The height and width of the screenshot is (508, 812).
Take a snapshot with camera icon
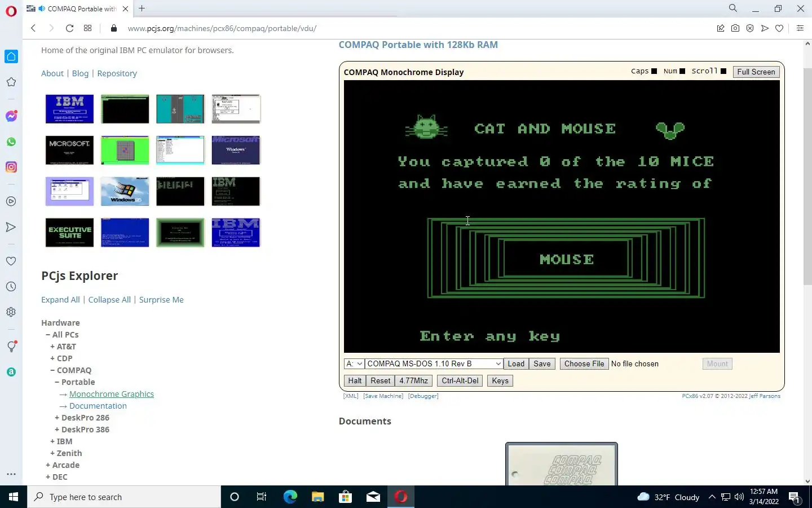(735, 28)
